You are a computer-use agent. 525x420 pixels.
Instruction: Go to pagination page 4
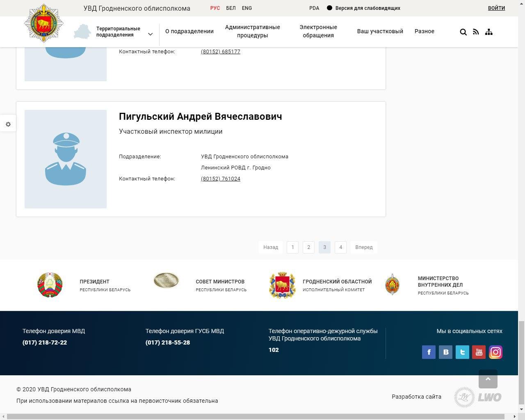click(x=340, y=247)
